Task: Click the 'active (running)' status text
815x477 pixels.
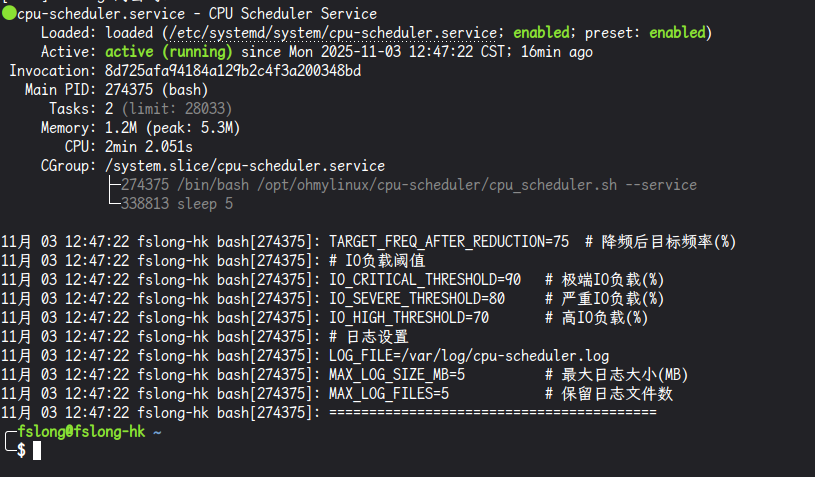Action: pyautogui.click(x=168, y=51)
